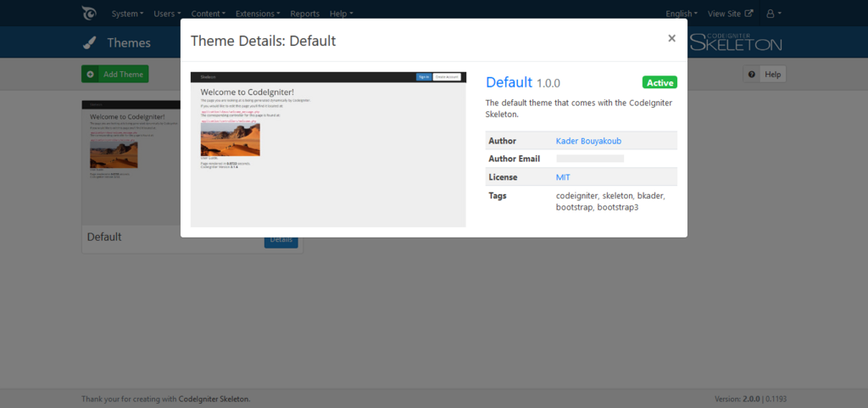Image resolution: width=868 pixels, height=408 pixels.
Task: Click the CodeIgniter Skeleton brand logo
Action: 736,42
